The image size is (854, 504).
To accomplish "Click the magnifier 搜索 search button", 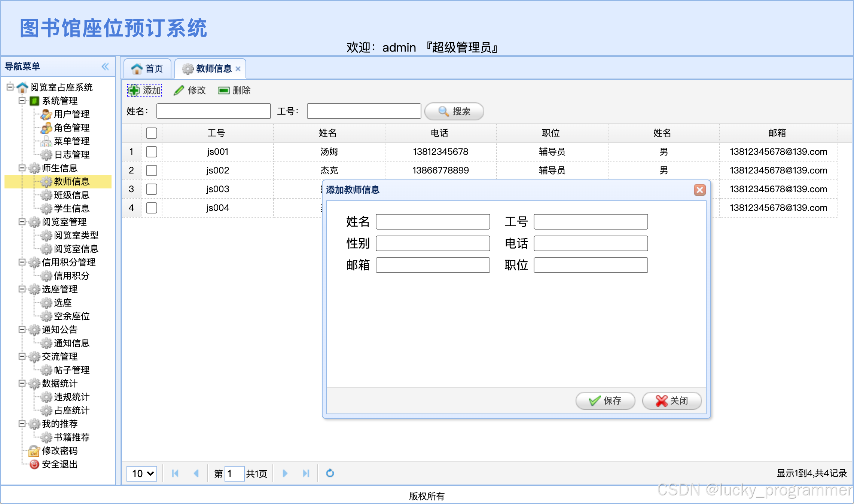I will point(454,111).
